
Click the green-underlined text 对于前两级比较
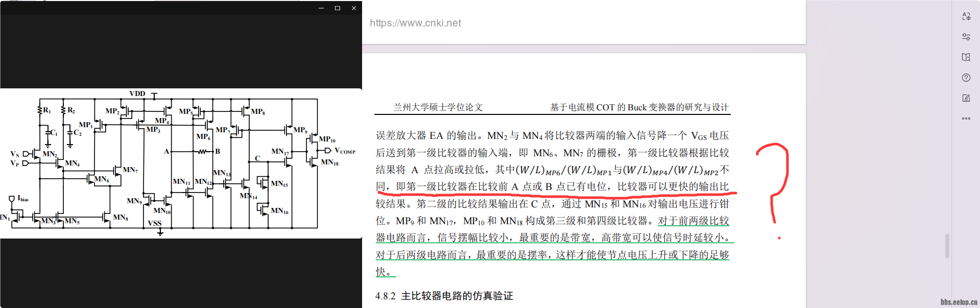click(x=694, y=221)
